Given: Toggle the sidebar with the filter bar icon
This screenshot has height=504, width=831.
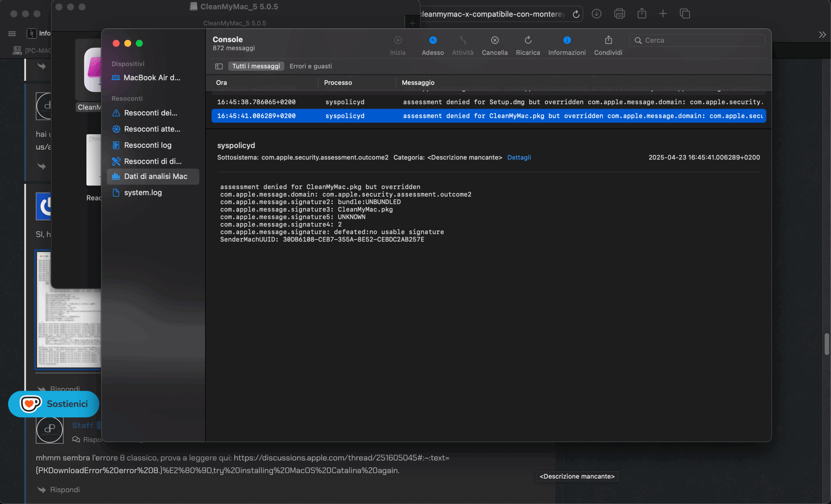Looking at the screenshot, I should click(219, 66).
